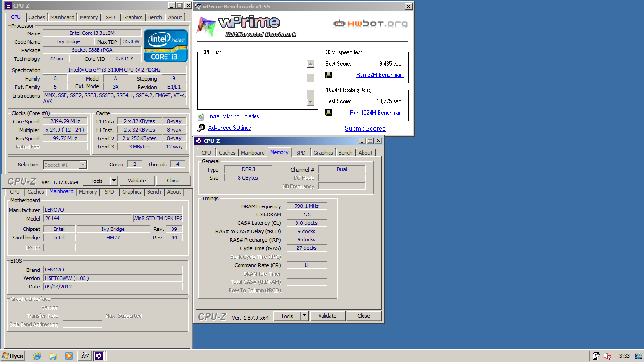Click the power/device tray icon
644x362 pixels.
pyautogui.click(x=596, y=356)
